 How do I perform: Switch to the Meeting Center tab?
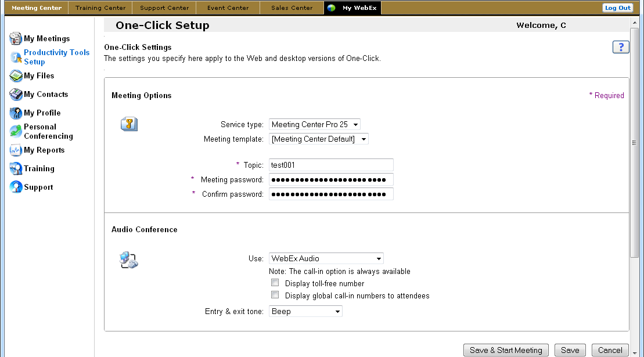37,8
